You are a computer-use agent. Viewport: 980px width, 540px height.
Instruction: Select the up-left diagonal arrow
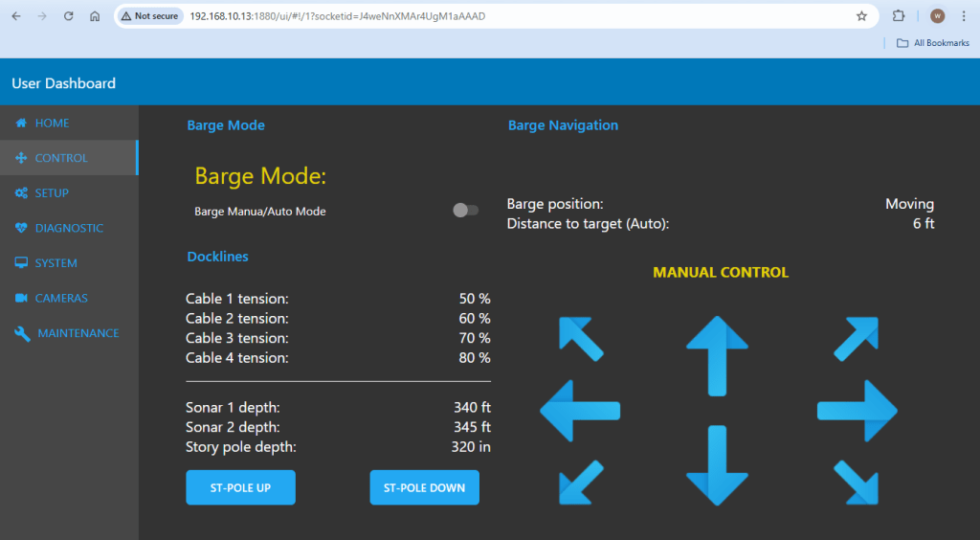coord(581,339)
